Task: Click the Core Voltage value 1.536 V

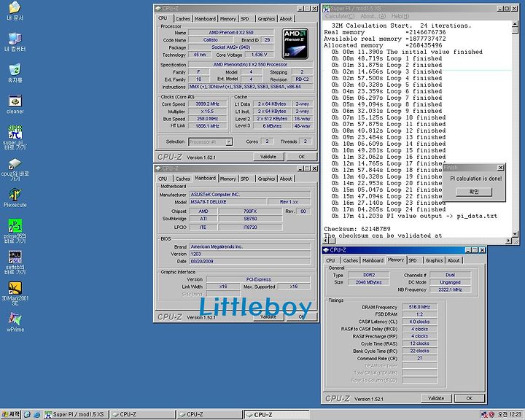Action: (x=260, y=55)
